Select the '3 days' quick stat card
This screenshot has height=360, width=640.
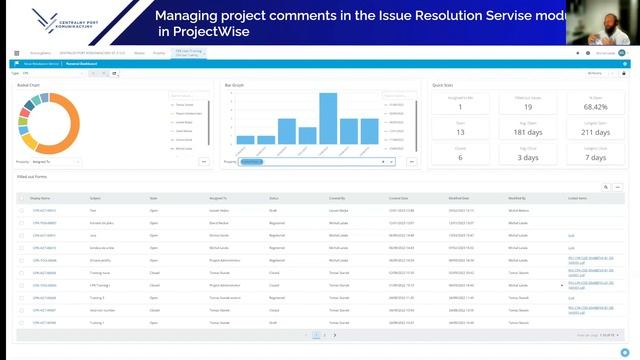528,154
